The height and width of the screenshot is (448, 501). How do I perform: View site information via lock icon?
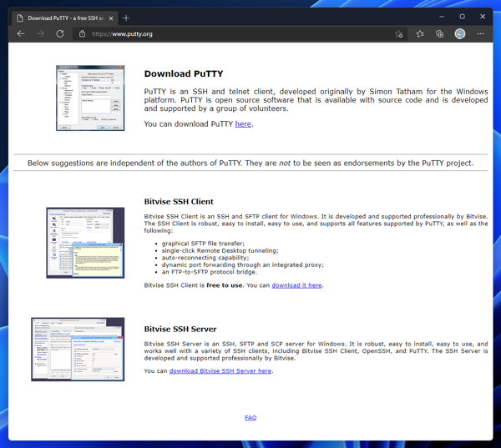point(82,34)
